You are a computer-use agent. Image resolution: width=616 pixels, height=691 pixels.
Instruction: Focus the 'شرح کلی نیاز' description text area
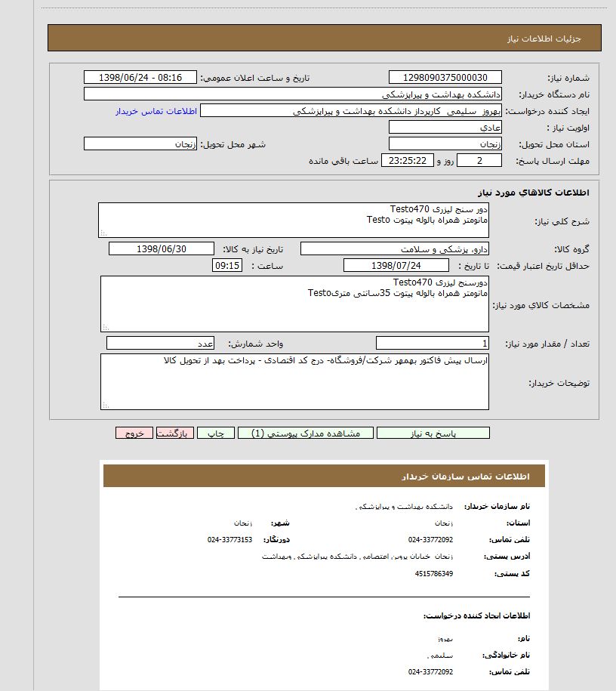[x=294, y=220]
